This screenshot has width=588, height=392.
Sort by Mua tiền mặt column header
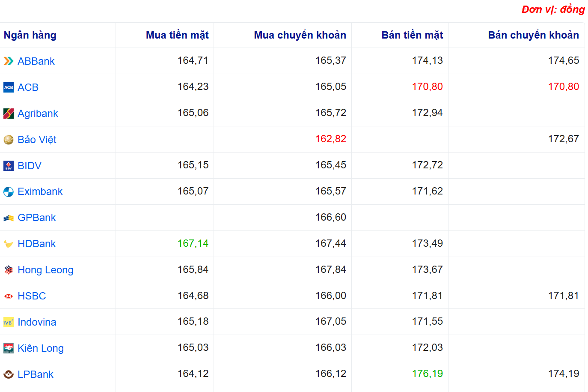pos(177,35)
